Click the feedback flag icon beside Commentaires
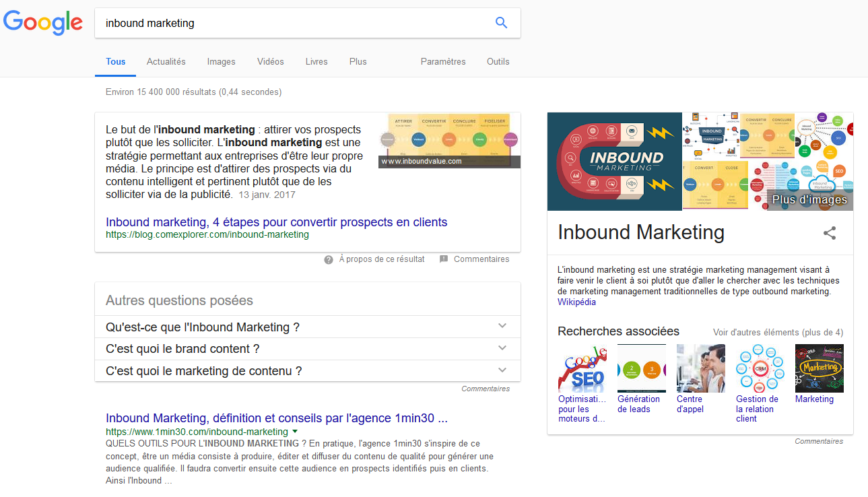This screenshot has width=868, height=497. [x=444, y=259]
